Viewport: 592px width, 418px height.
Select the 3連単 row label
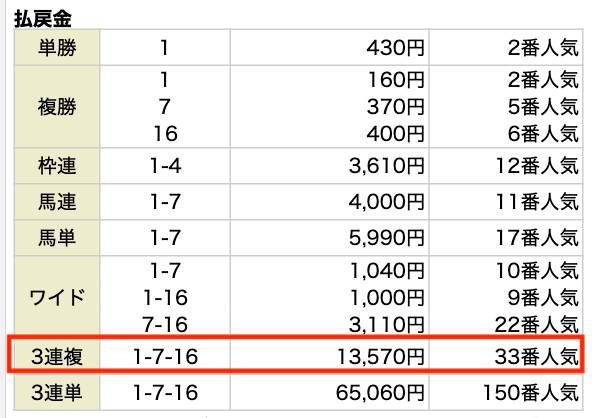tap(57, 392)
